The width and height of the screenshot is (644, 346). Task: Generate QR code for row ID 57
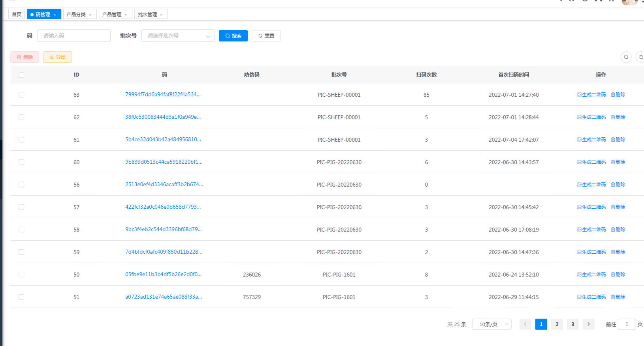(x=591, y=207)
